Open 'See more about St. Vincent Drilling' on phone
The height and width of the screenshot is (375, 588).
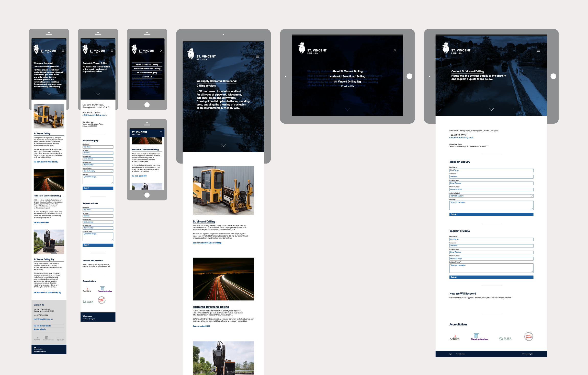tap(46, 162)
